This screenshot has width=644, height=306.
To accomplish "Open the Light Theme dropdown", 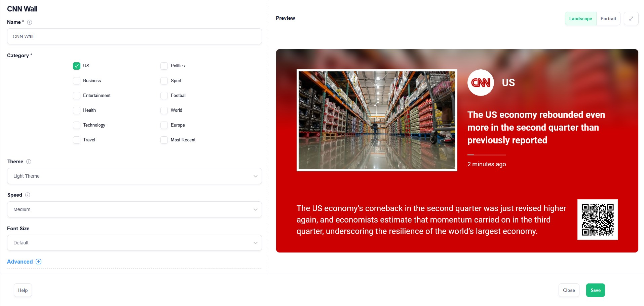I will 134,176.
